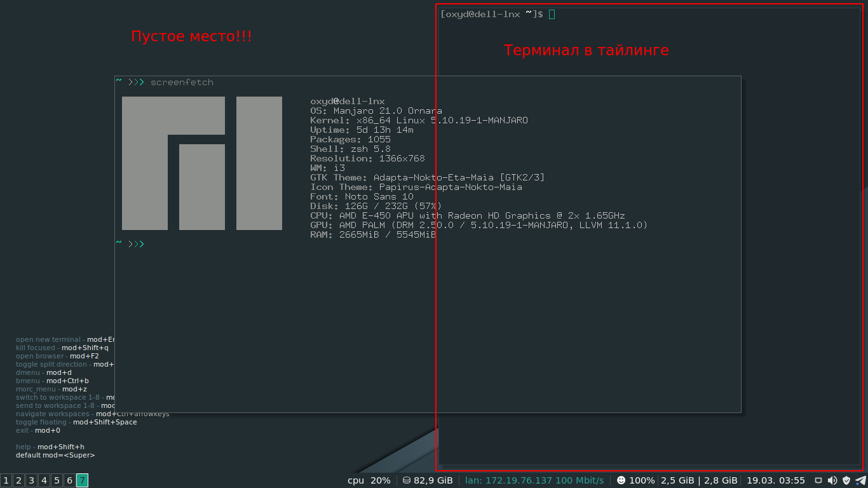Click the open browser - mod+F2 hint
This screenshot has height=488, width=868.
[x=57, y=356]
